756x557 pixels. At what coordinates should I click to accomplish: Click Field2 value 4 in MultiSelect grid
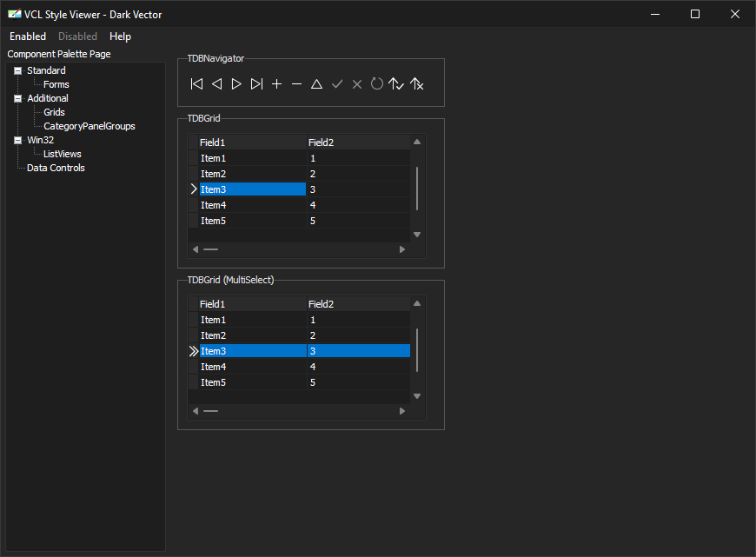(359, 367)
